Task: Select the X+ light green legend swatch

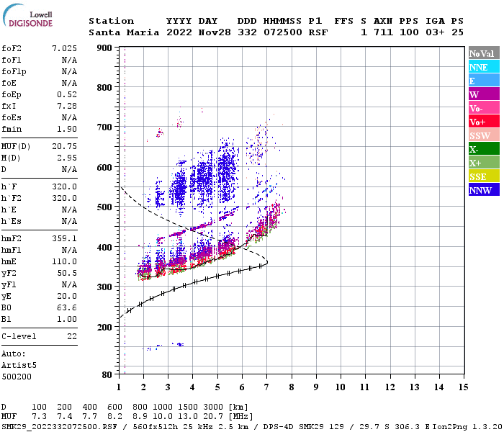Action: point(484,163)
